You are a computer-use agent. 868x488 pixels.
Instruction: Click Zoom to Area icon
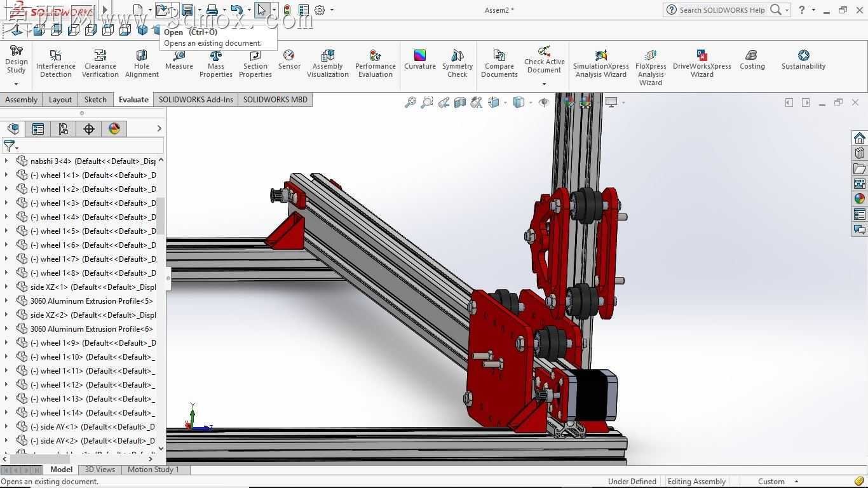[427, 102]
